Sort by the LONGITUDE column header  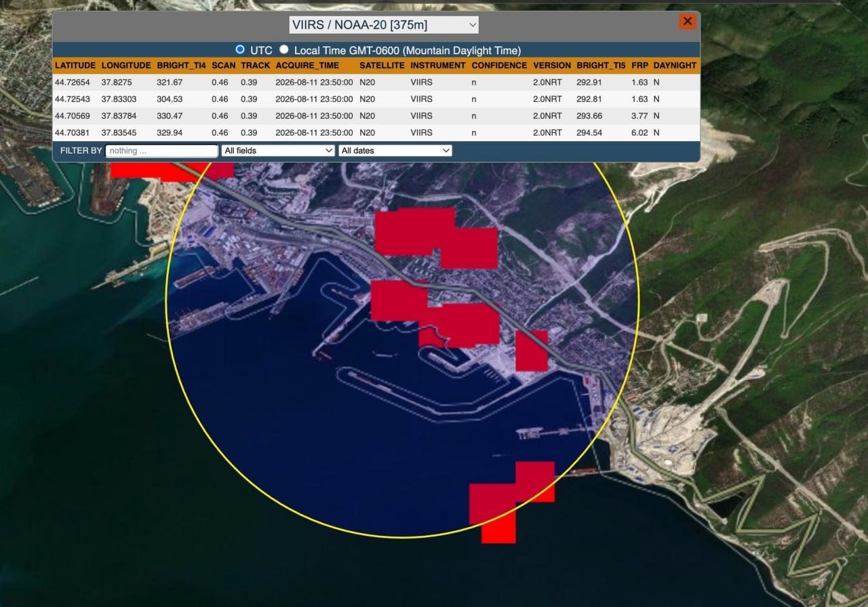[x=126, y=66]
